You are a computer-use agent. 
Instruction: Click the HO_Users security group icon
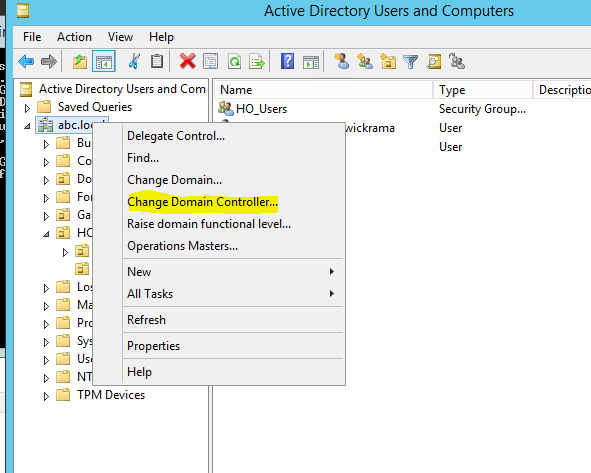[226, 109]
